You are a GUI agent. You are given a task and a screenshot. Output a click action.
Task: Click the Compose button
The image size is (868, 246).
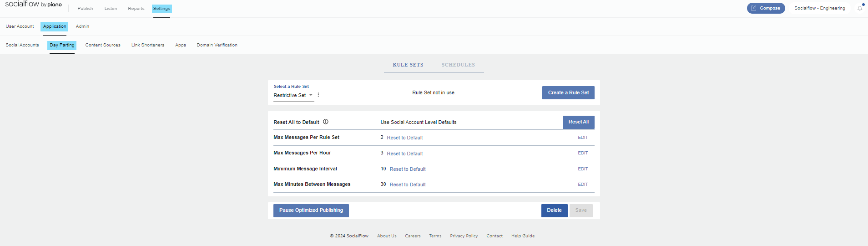(766, 8)
